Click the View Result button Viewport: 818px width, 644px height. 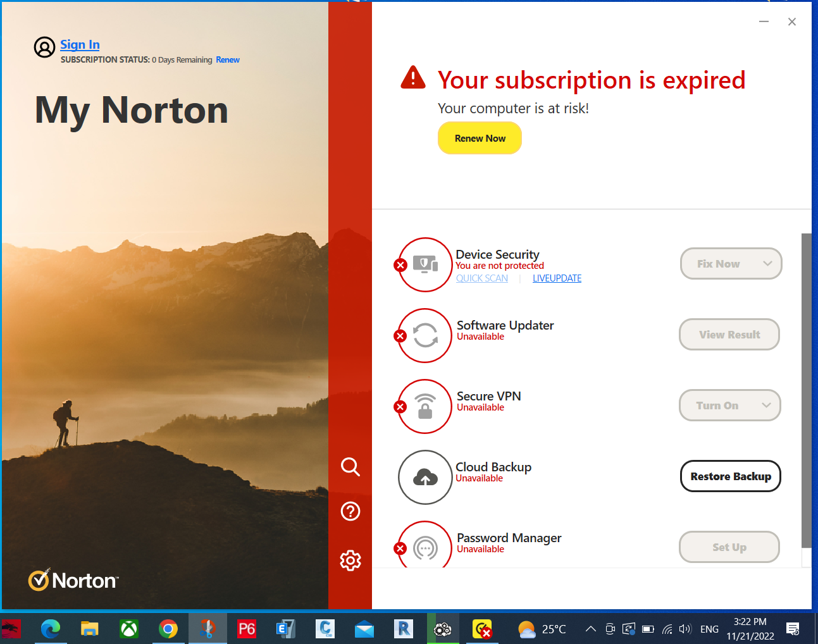point(729,335)
